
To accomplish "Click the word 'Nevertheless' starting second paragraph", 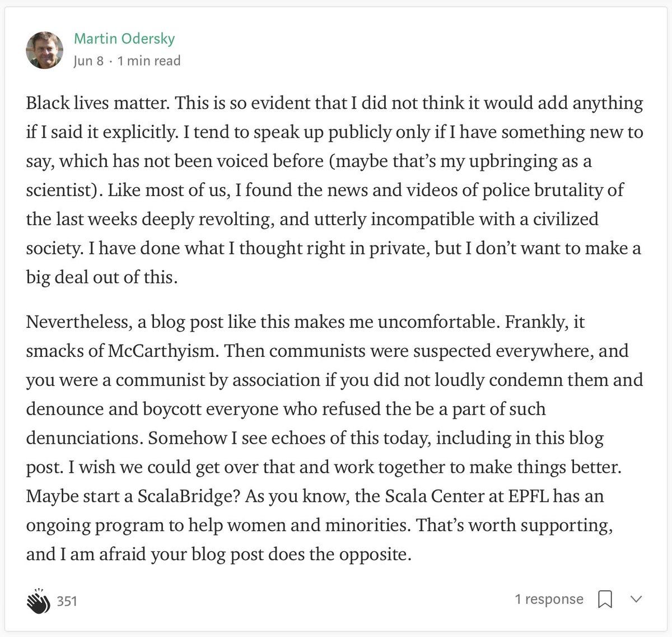I will point(76,322).
